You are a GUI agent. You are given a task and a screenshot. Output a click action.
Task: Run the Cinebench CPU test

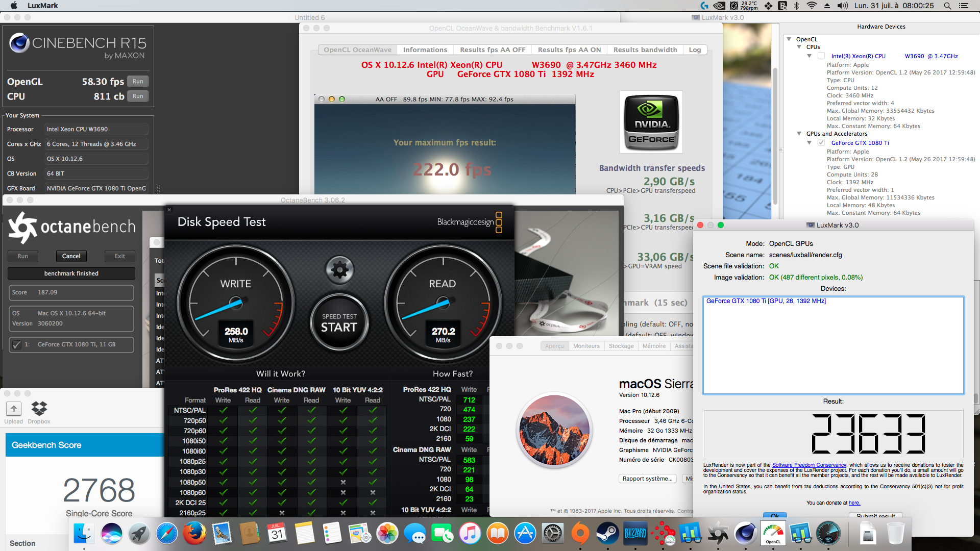138,96
